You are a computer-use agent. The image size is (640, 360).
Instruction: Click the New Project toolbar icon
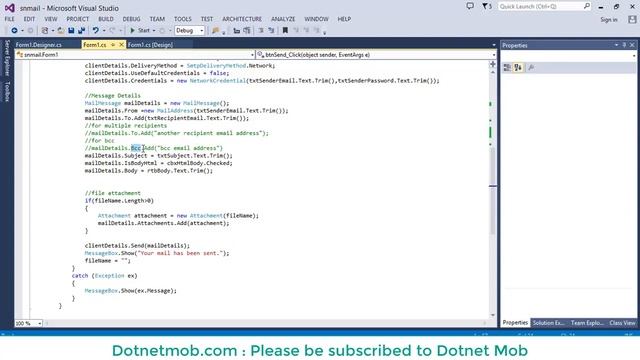click(x=45, y=31)
